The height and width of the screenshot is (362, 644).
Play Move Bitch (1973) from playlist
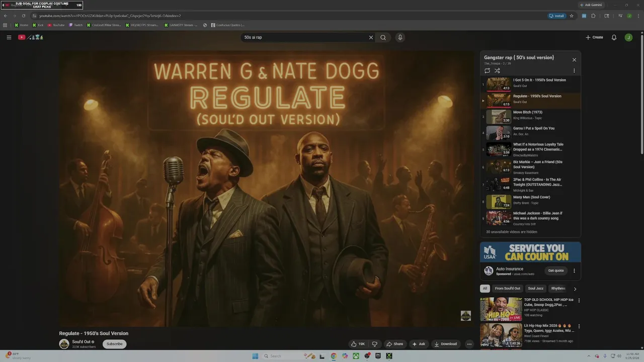(x=531, y=116)
